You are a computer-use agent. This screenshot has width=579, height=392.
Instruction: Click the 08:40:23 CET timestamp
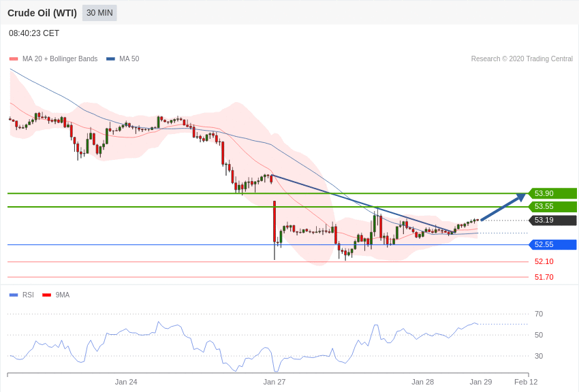pyautogui.click(x=34, y=33)
